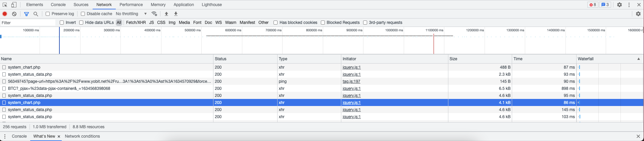Viewport: 644px width, 141px height.
Task: Check the Disable cache option
Action: click(83, 14)
